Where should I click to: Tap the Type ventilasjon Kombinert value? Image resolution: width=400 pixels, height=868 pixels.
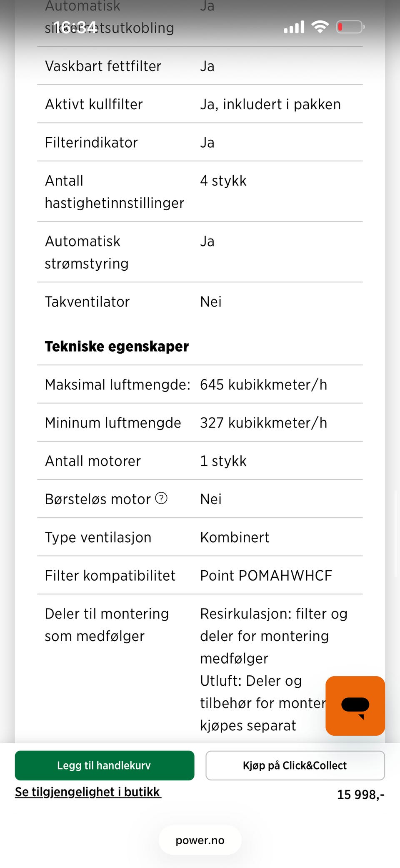(235, 537)
